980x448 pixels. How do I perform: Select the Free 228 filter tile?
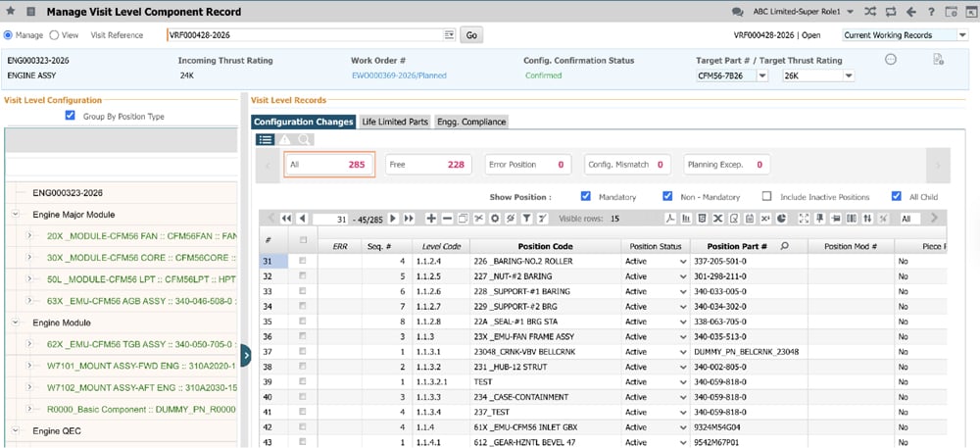tap(427, 165)
